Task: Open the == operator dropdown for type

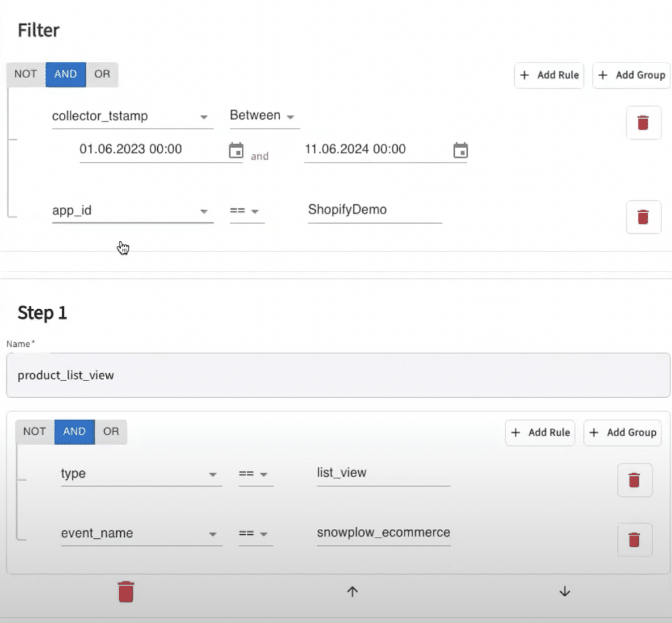Action: pyautogui.click(x=256, y=474)
